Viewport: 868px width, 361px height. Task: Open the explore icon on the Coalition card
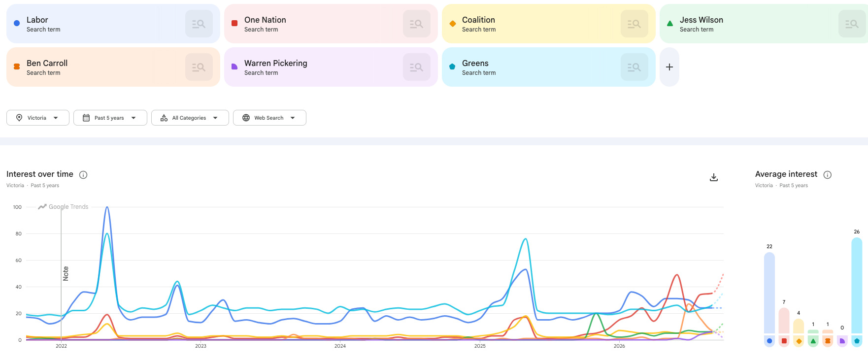pyautogui.click(x=634, y=24)
